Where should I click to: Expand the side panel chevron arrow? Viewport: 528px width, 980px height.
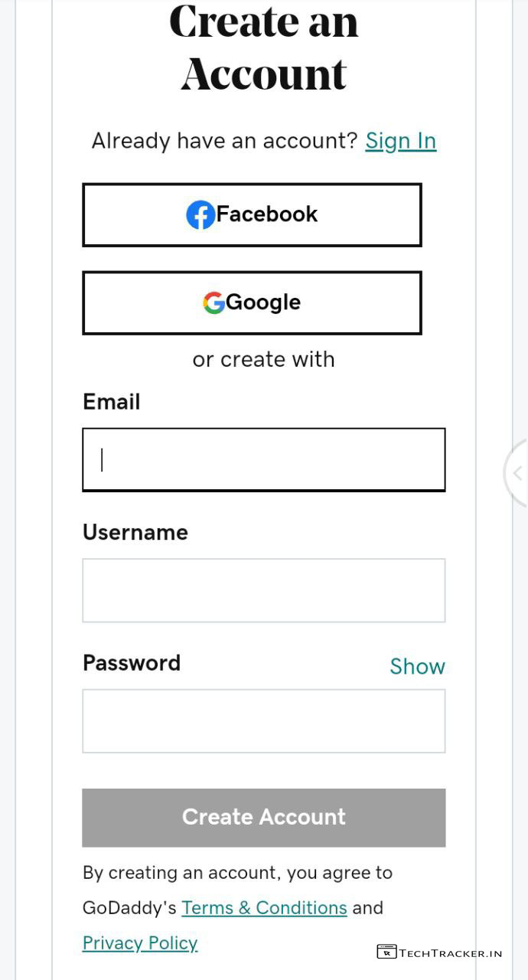click(x=518, y=473)
